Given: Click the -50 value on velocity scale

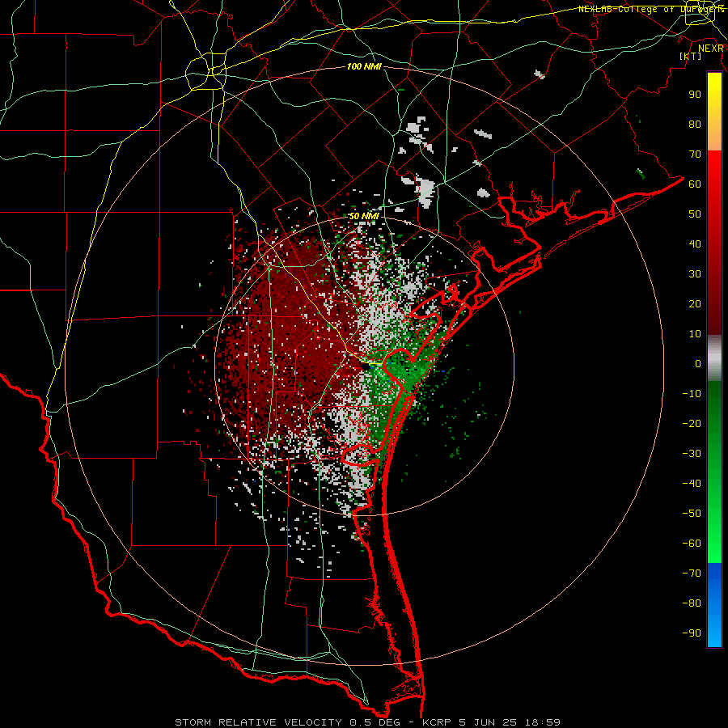Looking at the screenshot, I should (x=692, y=514).
